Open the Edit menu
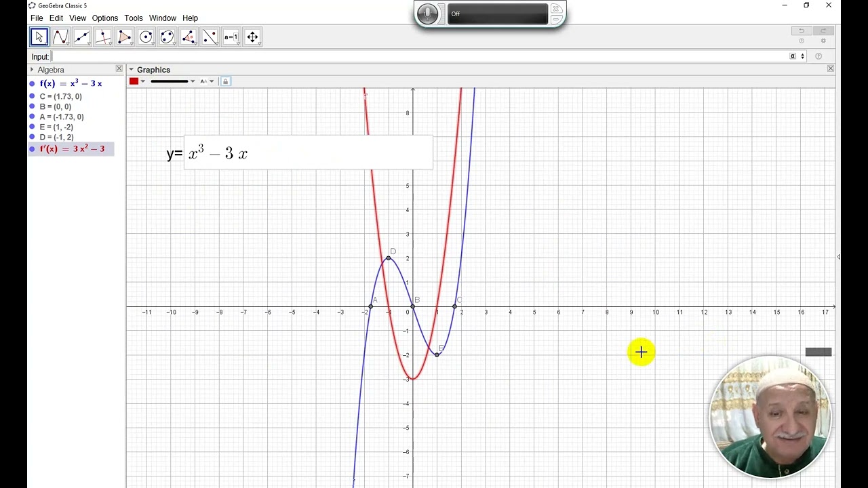This screenshot has width=868, height=488. [x=56, y=18]
